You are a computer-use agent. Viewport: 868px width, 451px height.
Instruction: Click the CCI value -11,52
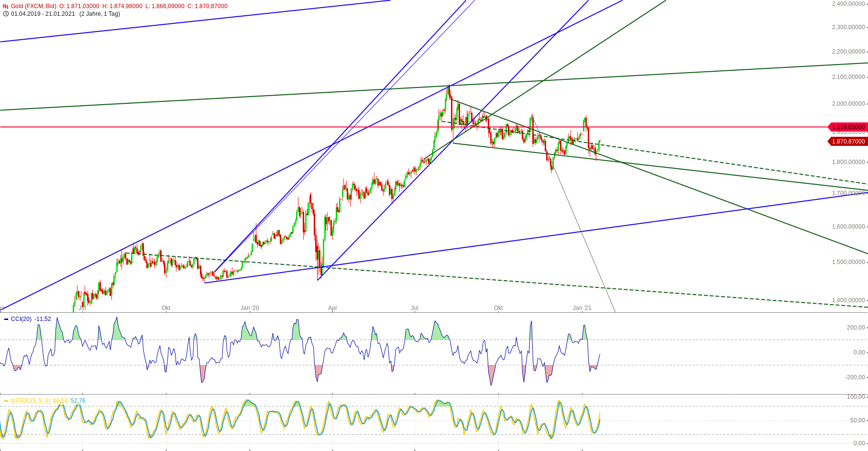point(43,319)
